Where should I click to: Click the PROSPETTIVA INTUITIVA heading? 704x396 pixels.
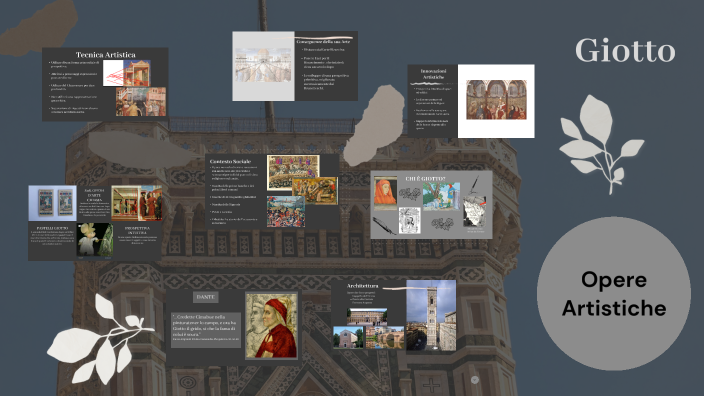click(x=137, y=230)
